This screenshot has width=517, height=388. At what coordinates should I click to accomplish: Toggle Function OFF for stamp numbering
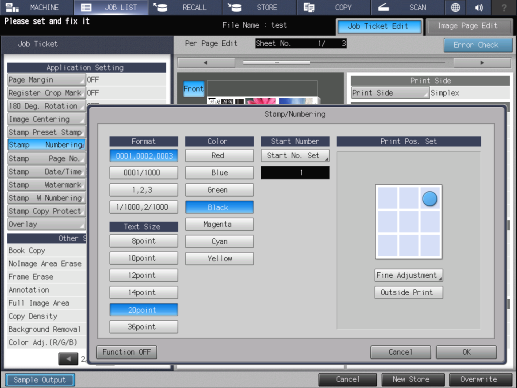pos(126,352)
